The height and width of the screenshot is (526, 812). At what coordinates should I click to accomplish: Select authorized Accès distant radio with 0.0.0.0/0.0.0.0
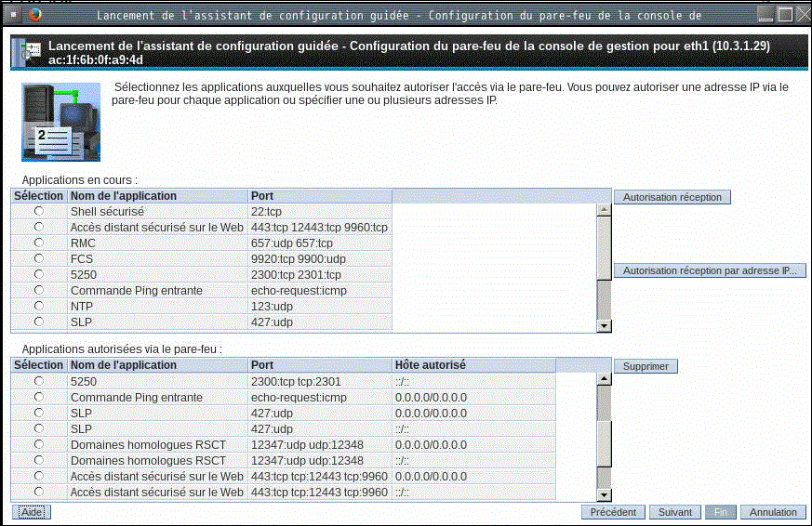pos(39,476)
